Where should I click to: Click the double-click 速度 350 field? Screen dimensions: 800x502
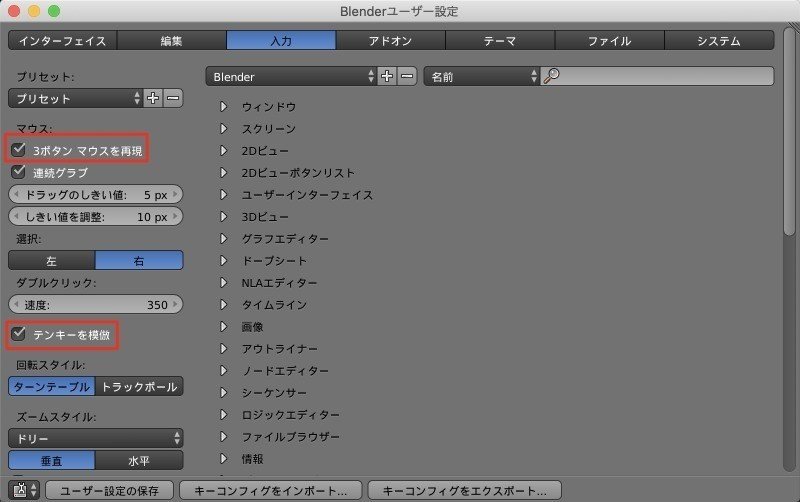tap(95, 305)
